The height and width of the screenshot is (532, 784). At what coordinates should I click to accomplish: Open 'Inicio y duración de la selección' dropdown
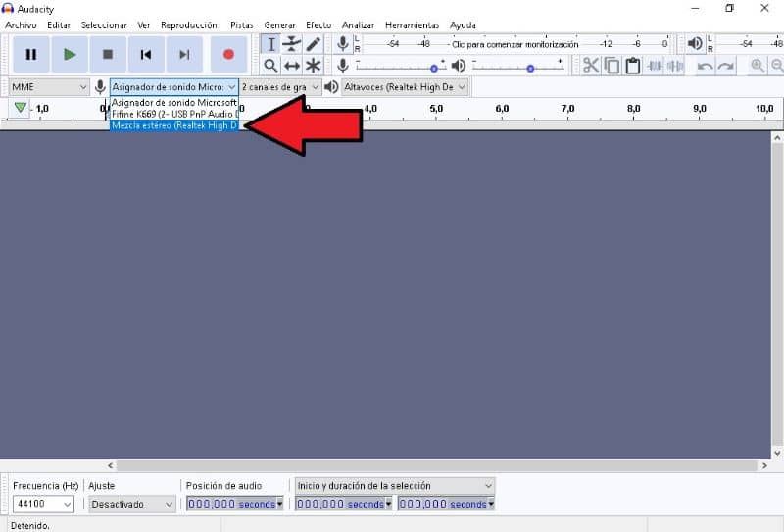(x=395, y=486)
